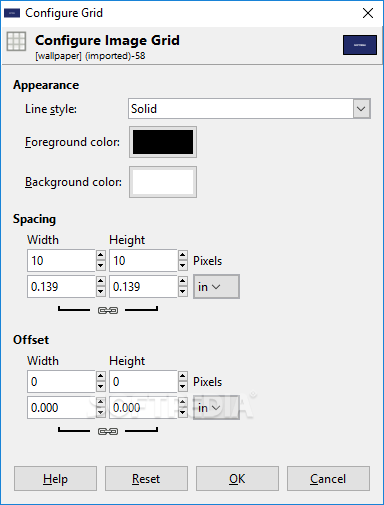Click the Reset button
The width and height of the screenshot is (384, 505).
click(146, 479)
